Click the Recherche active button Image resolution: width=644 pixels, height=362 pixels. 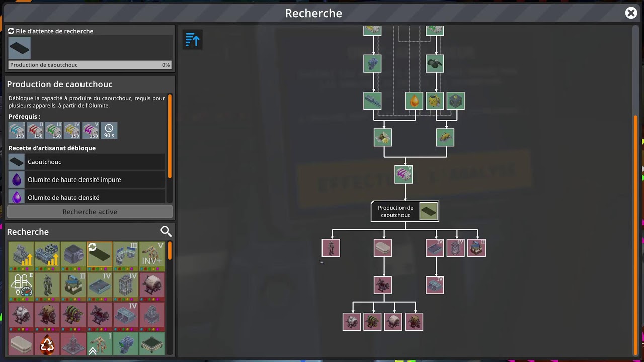90,212
